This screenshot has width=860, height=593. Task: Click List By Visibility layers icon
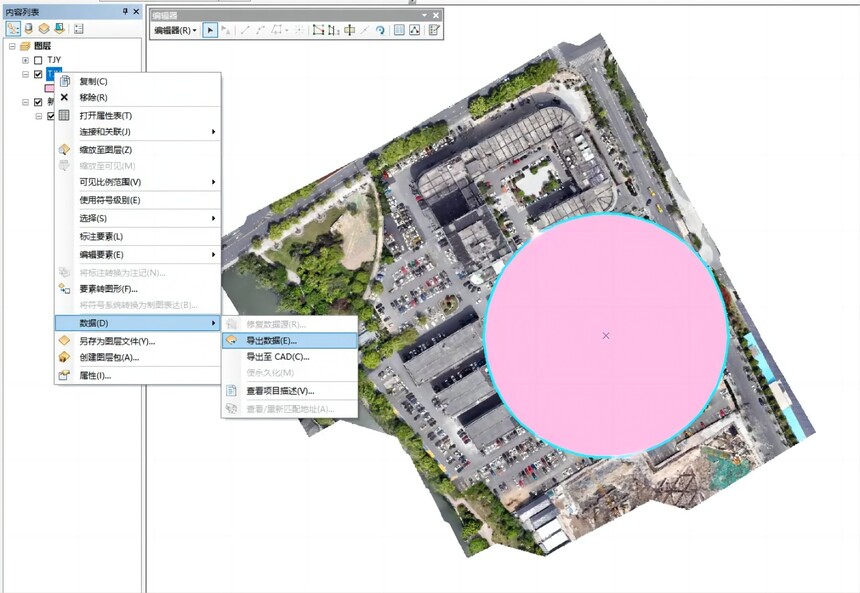(44, 29)
